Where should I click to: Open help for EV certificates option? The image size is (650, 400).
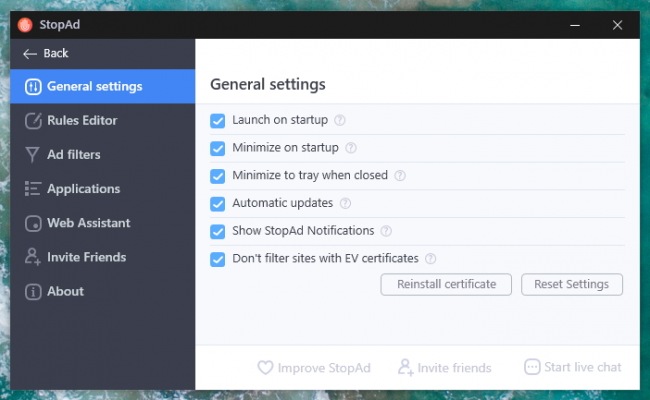(x=431, y=259)
